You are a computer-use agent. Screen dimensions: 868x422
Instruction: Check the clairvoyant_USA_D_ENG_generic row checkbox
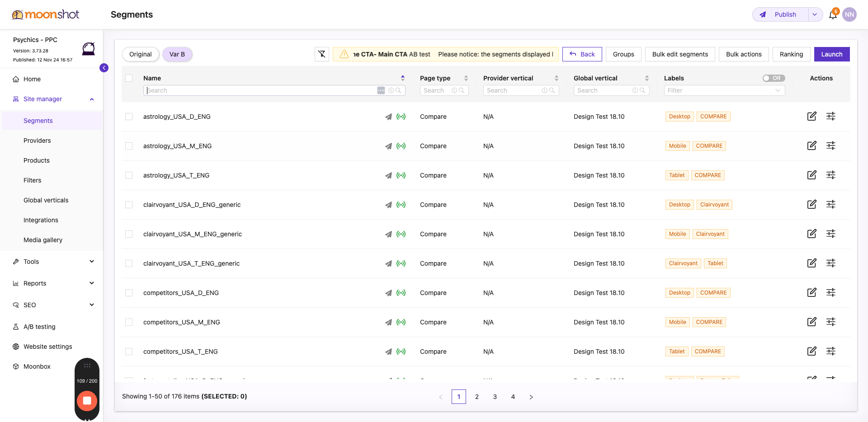click(129, 205)
